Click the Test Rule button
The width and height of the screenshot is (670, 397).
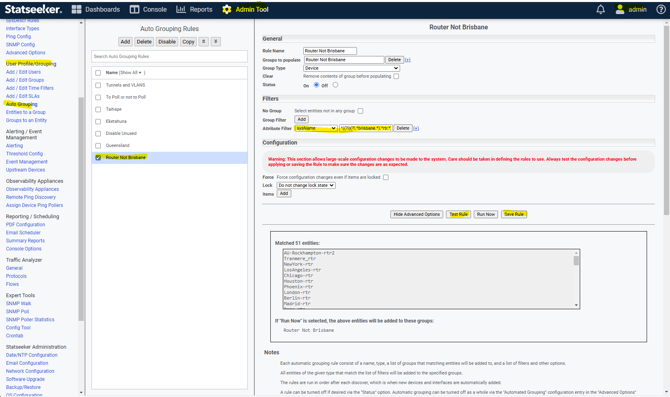[x=458, y=214]
